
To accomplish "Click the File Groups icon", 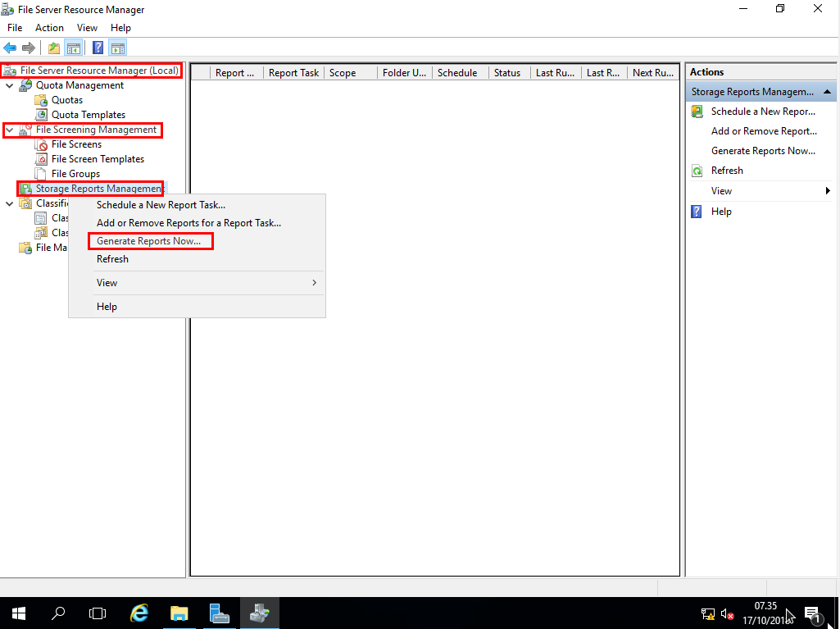I will coord(41,174).
